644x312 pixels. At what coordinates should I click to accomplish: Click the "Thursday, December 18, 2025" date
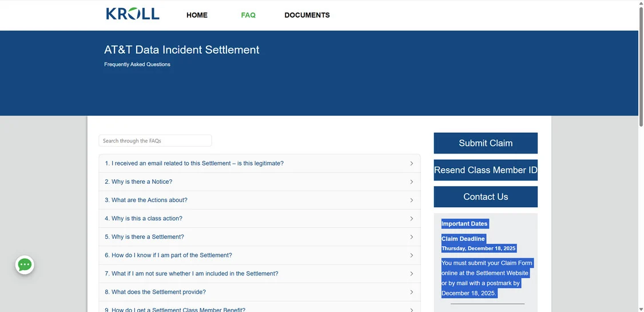tap(479, 248)
